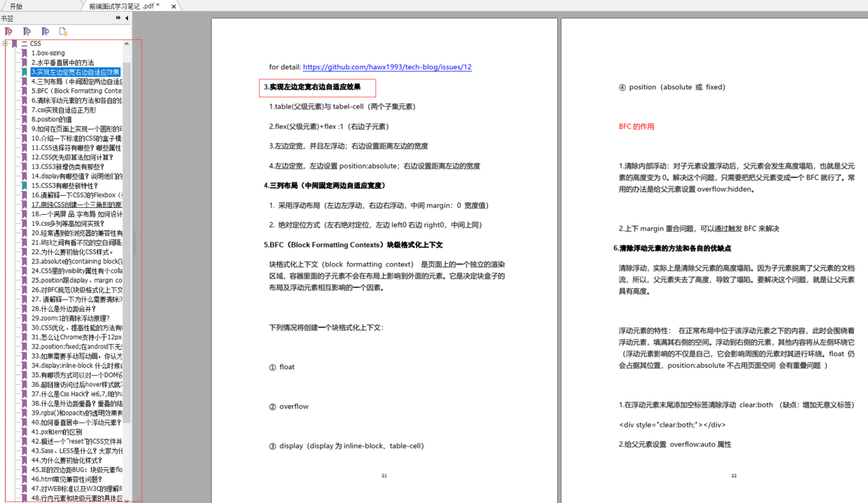Open bookmark 17.用纯CSS创建一个三角形
This screenshot has height=503, width=868.
point(76,204)
